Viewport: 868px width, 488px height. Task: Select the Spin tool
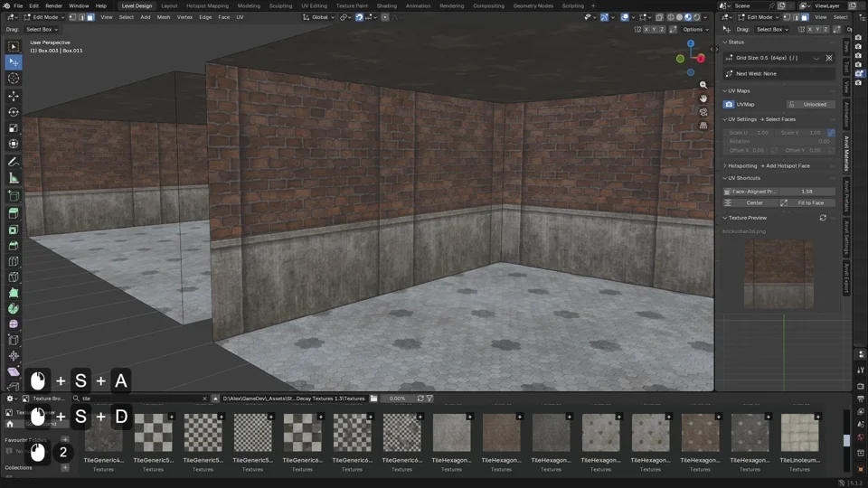click(x=14, y=309)
